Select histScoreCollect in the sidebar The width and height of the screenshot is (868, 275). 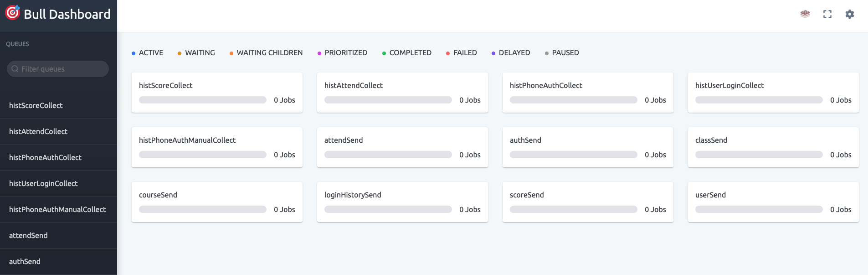click(36, 105)
